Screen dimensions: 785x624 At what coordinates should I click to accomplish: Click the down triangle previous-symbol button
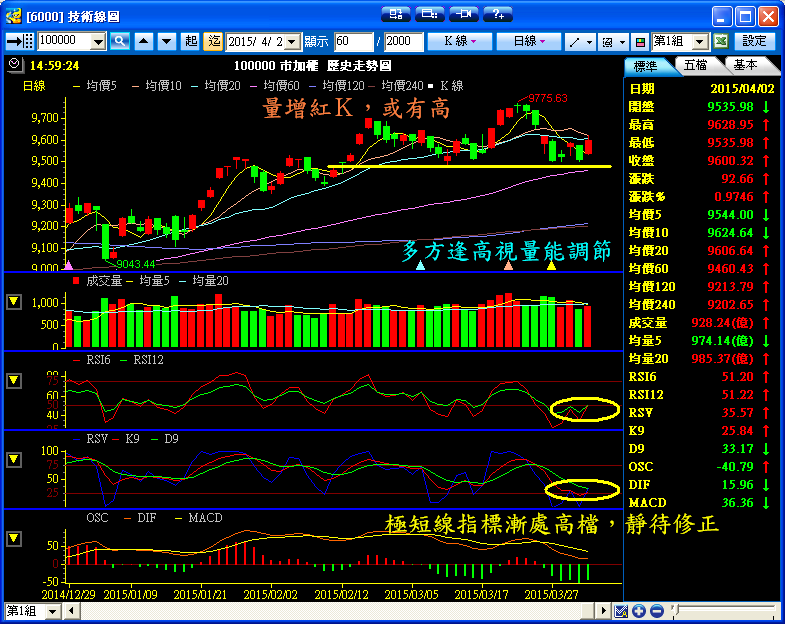[x=165, y=41]
